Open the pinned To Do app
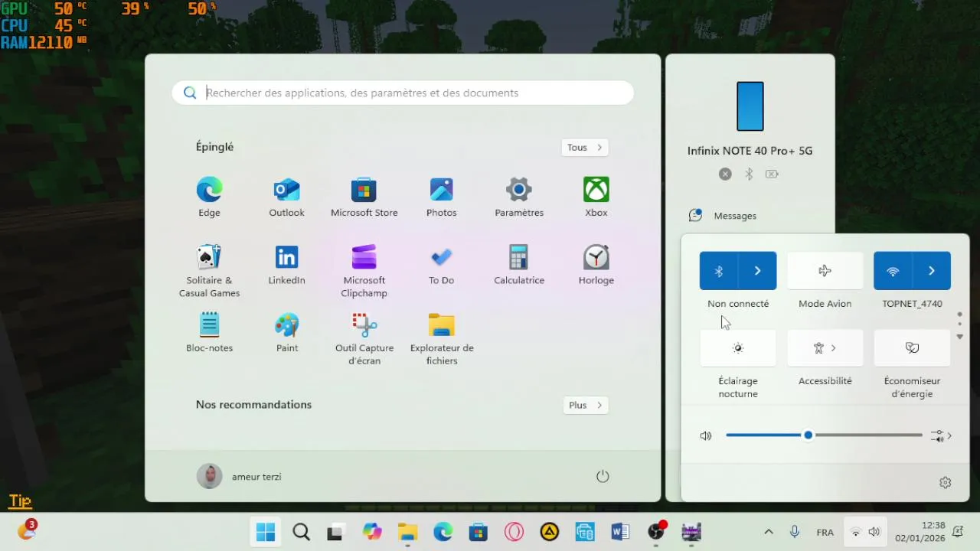Screen dimensions: 980x551 click(441, 265)
